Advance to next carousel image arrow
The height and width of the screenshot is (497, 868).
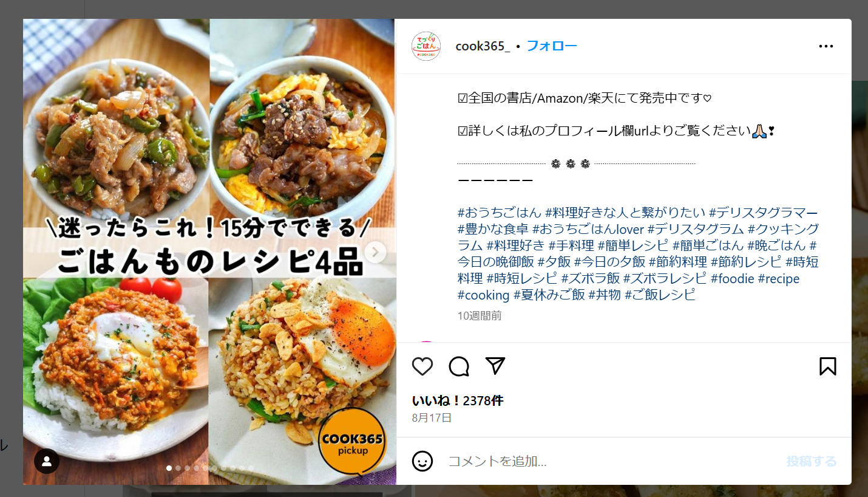tap(376, 252)
